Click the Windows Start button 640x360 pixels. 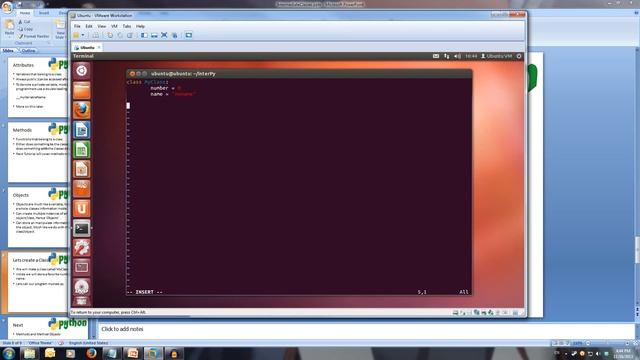[x=8, y=353]
